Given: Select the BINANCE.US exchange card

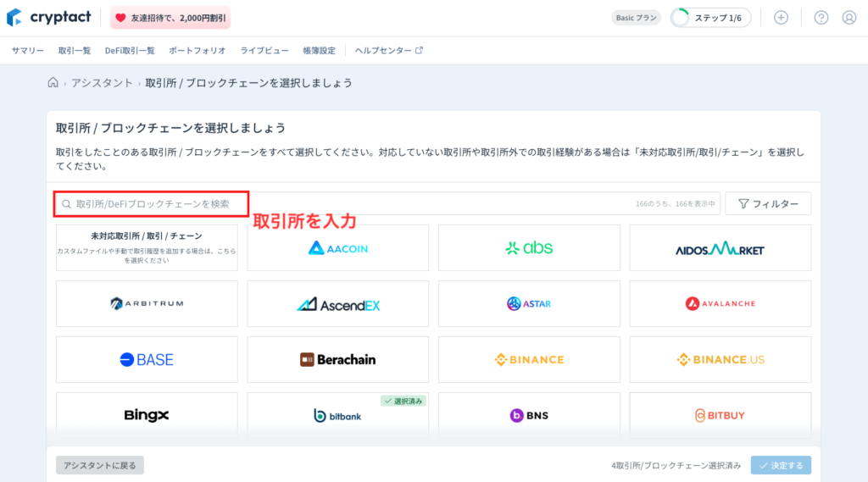Looking at the screenshot, I should pyautogui.click(x=721, y=359).
